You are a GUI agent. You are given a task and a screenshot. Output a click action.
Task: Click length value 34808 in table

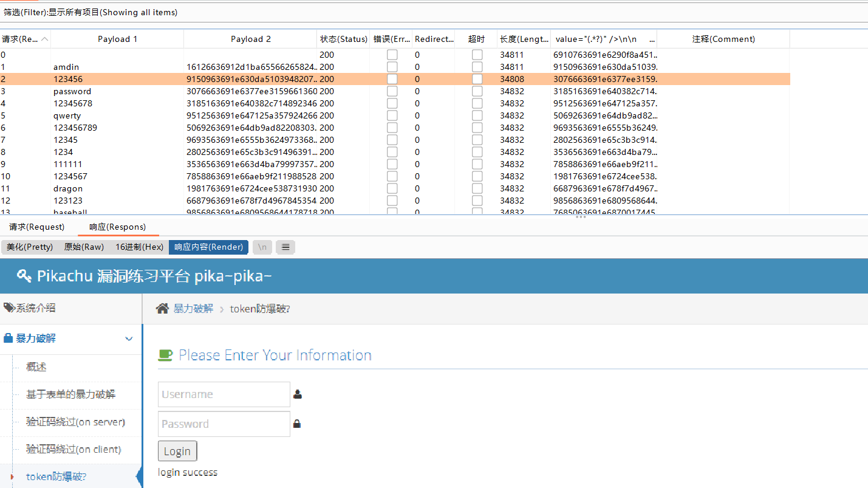click(x=513, y=79)
